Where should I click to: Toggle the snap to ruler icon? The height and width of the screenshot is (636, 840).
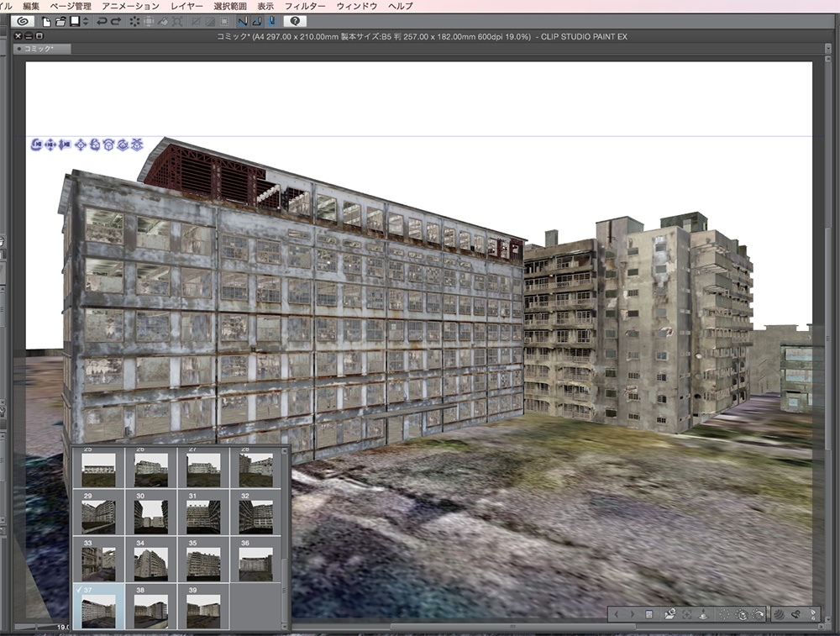243,21
